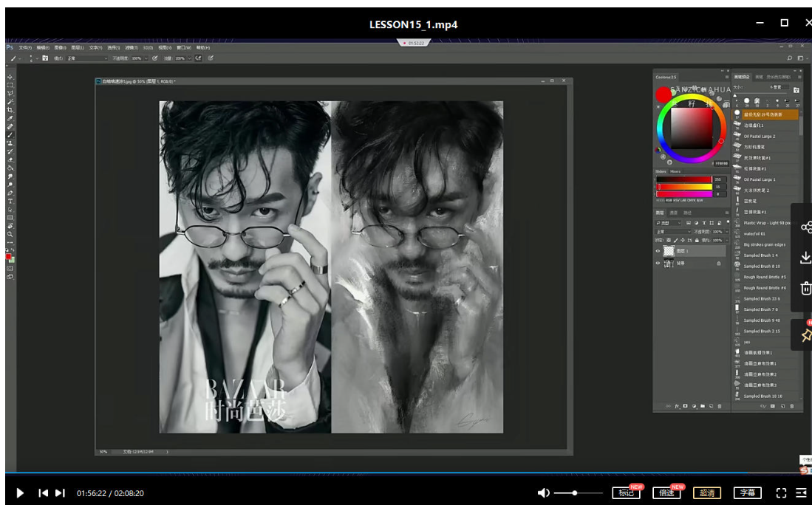
Task: Open opacity dropdown arrow in options bar
Action: point(146,58)
